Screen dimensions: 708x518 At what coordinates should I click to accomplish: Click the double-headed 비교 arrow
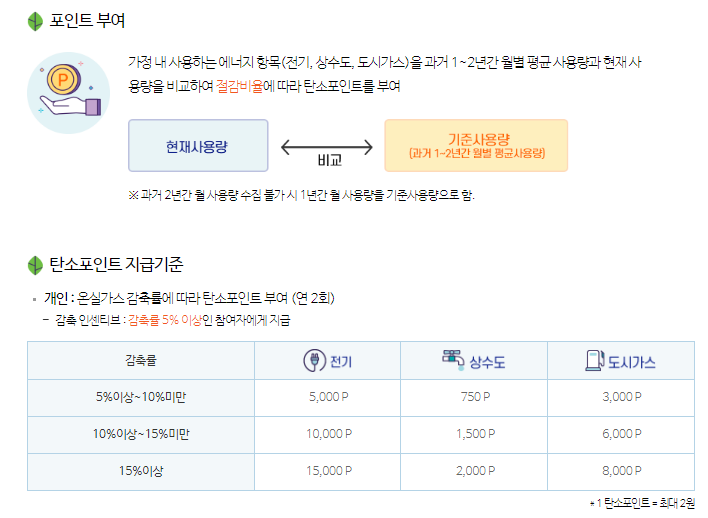(x=327, y=147)
